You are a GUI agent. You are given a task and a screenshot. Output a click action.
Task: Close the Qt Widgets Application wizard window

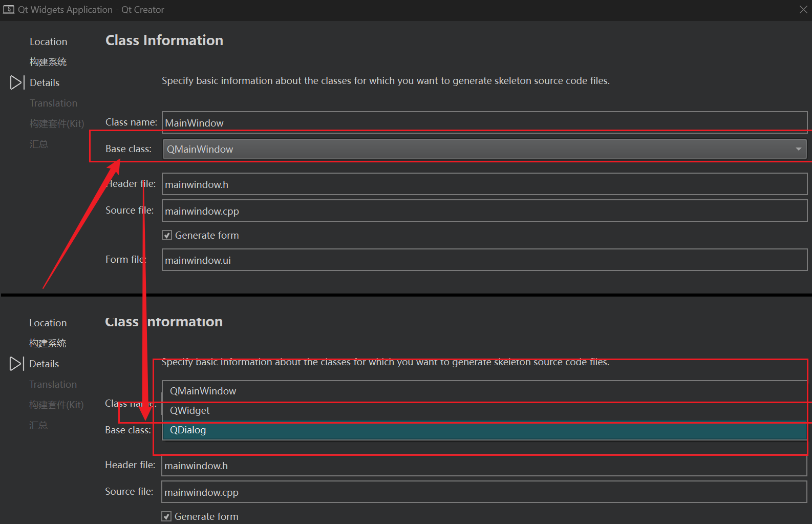tap(803, 10)
